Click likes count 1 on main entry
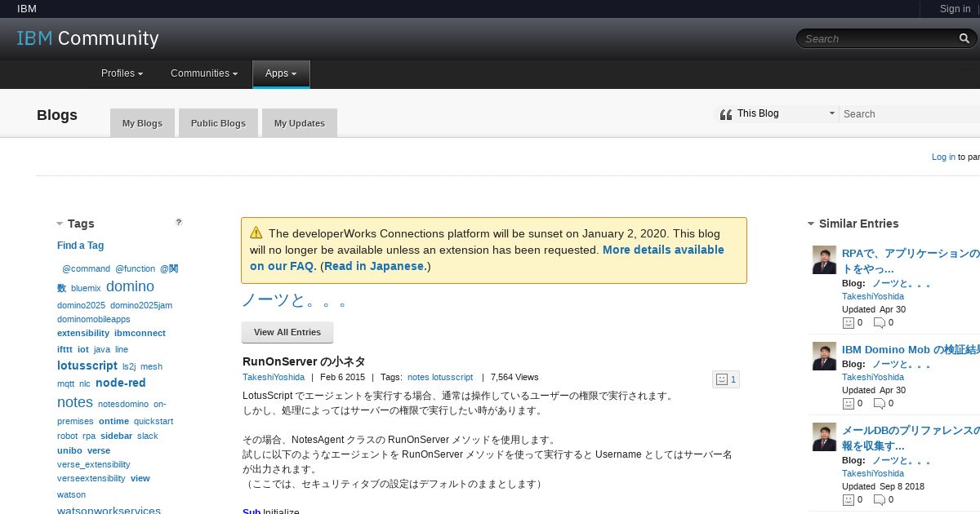 pos(733,379)
